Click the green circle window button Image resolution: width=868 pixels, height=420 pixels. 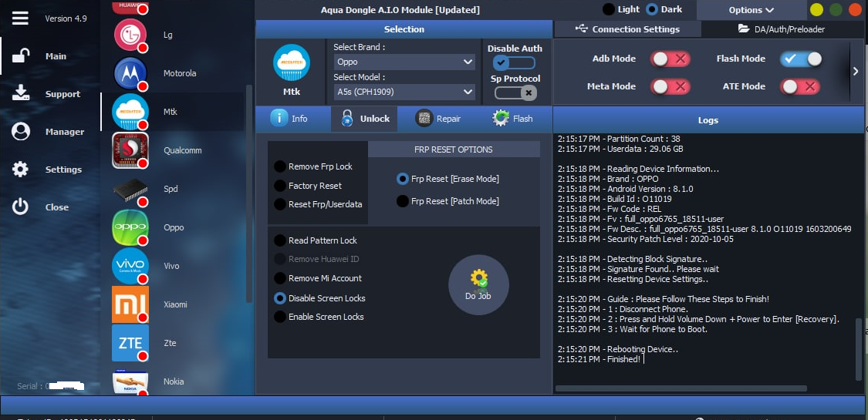(836, 9)
